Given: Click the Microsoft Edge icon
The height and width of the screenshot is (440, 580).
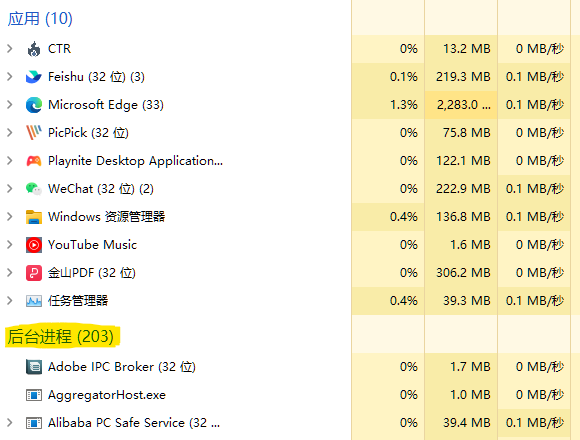Looking at the screenshot, I should 34,105.
